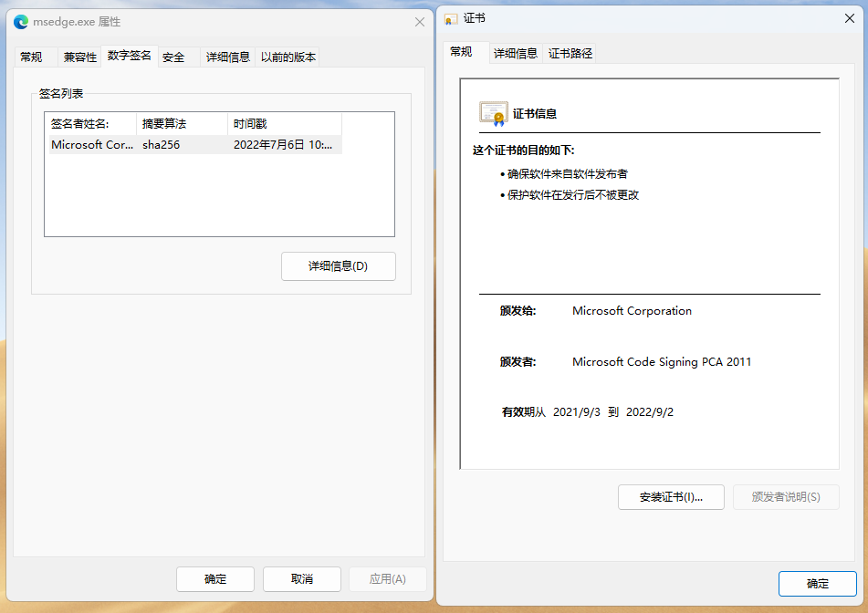Click 确定 in the msedge.exe properties dialog
The height and width of the screenshot is (613, 868).
[214, 578]
